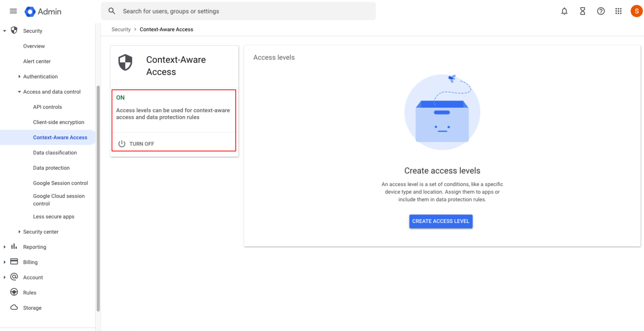Expand the Authentication submenu arrow
This screenshot has width=644, height=331.
tap(19, 77)
